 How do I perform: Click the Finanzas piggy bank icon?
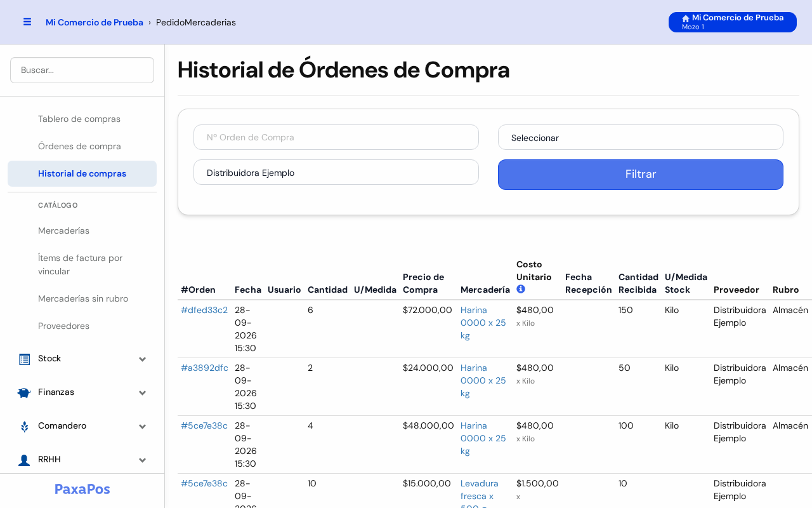(24, 392)
